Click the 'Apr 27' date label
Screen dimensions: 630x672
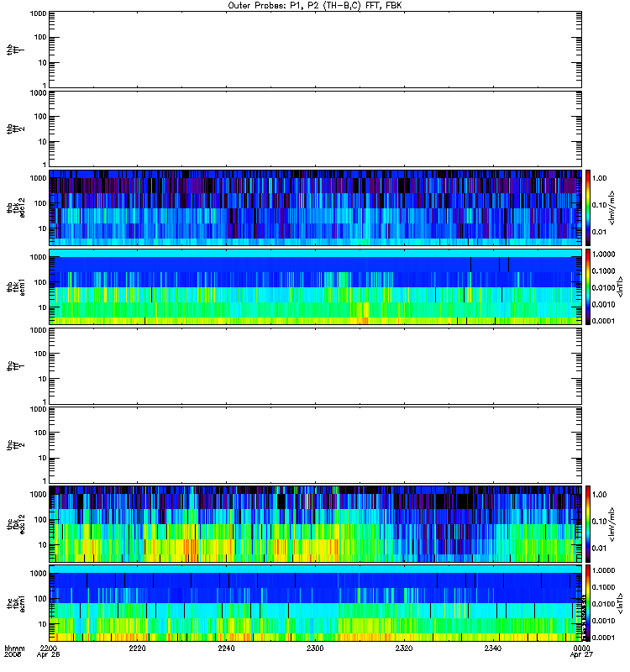(581, 655)
